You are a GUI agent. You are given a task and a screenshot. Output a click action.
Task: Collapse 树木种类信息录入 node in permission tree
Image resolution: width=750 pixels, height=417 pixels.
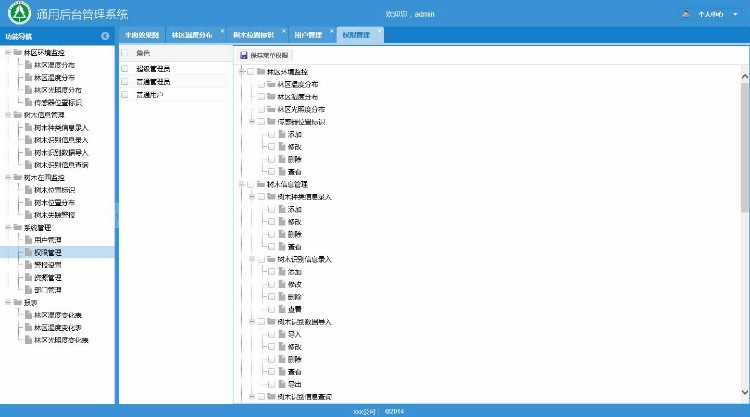coord(252,197)
